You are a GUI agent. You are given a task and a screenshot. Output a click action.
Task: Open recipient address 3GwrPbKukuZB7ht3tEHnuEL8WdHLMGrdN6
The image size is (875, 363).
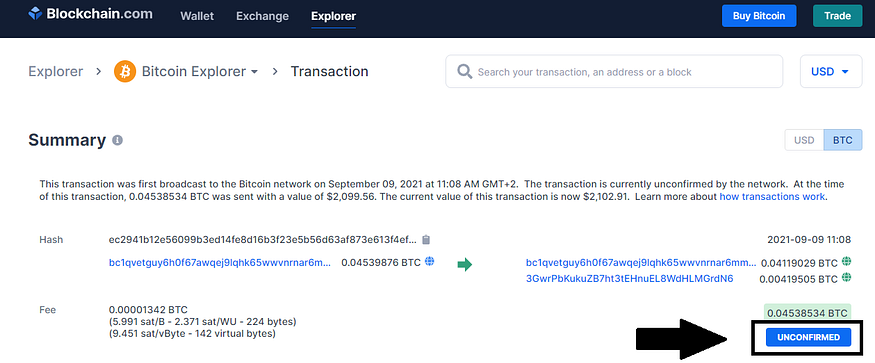(x=629, y=279)
